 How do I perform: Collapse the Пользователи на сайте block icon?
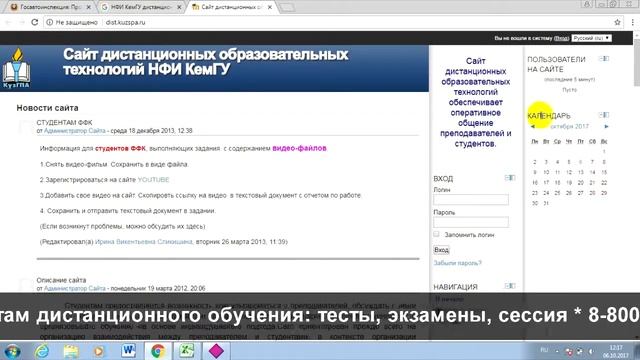pos(604,59)
